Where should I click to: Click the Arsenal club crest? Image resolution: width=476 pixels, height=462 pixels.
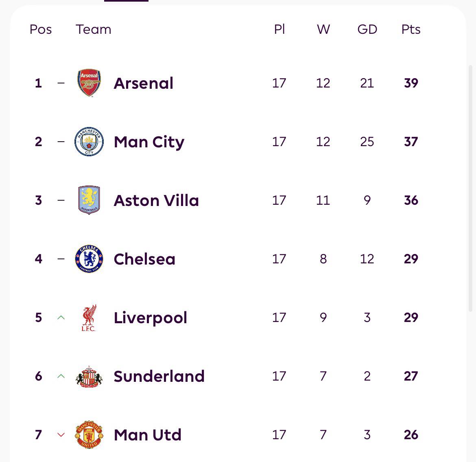point(89,83)
